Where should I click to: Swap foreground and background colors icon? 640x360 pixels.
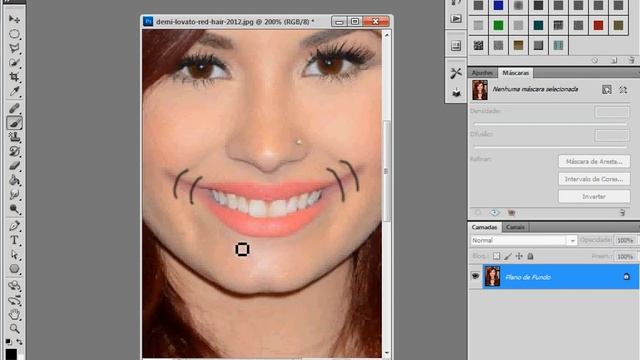coord(20,341)
